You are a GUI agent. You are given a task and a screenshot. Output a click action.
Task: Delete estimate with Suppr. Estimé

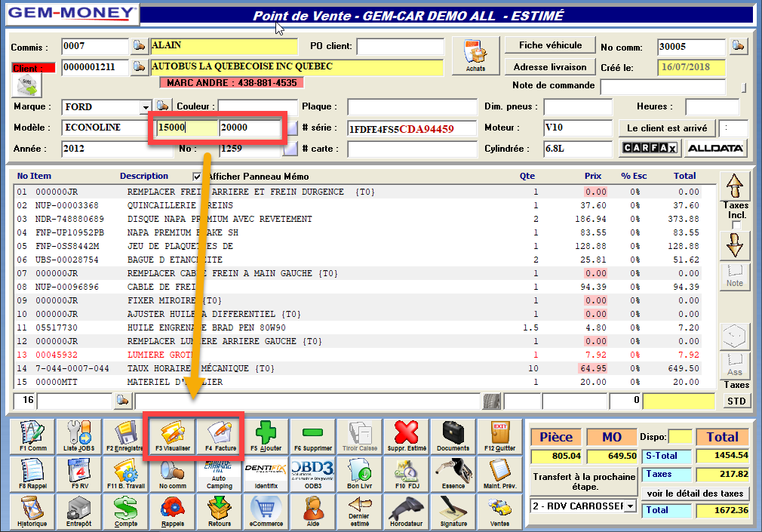coord(406,435)
